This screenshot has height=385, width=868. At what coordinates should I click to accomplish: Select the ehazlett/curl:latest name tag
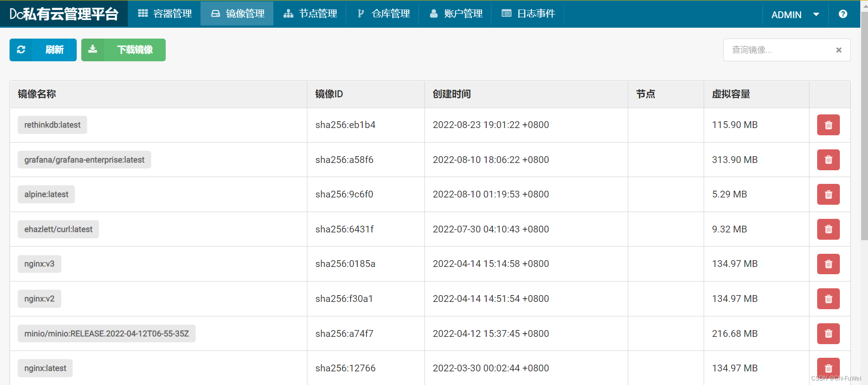(58, 229)
